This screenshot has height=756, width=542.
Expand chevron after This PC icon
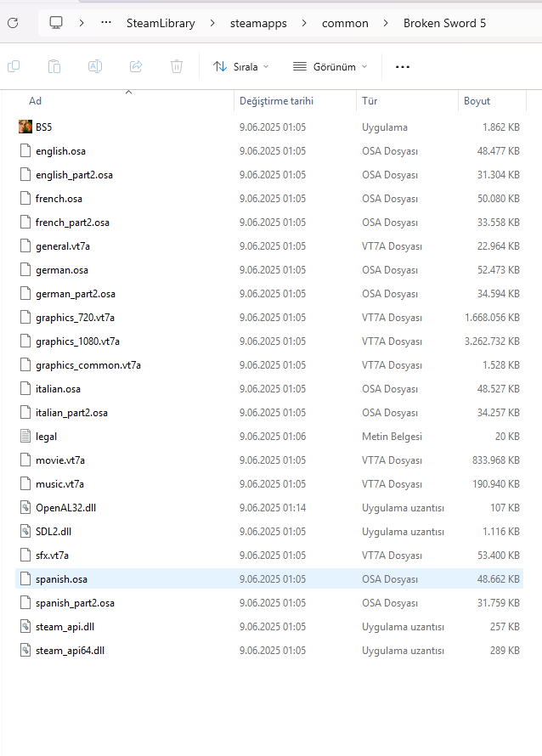tap(82, 23)
